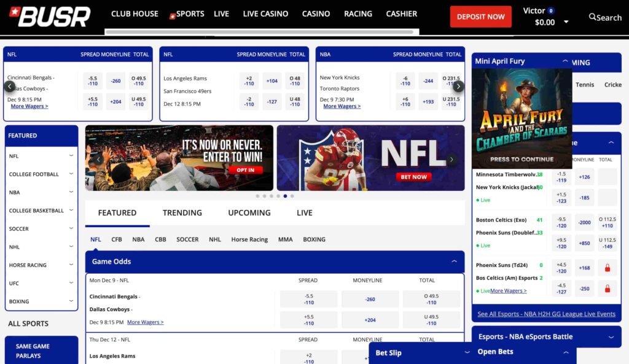Image resolution: width=629 pixels, height=364 pixels.
Task: Click All Sports heading
Action: click(28, 323)
